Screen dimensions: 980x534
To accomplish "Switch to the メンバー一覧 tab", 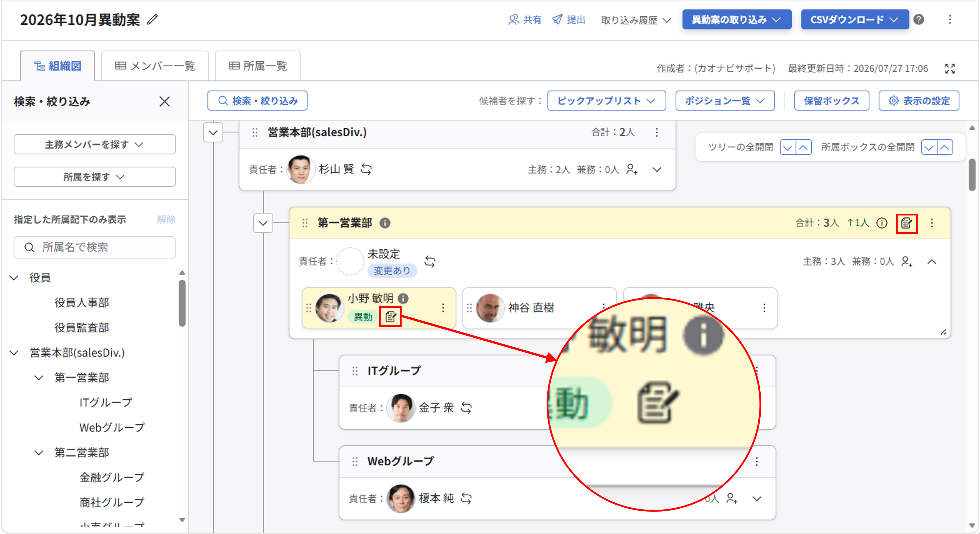I will coord(155,66).
